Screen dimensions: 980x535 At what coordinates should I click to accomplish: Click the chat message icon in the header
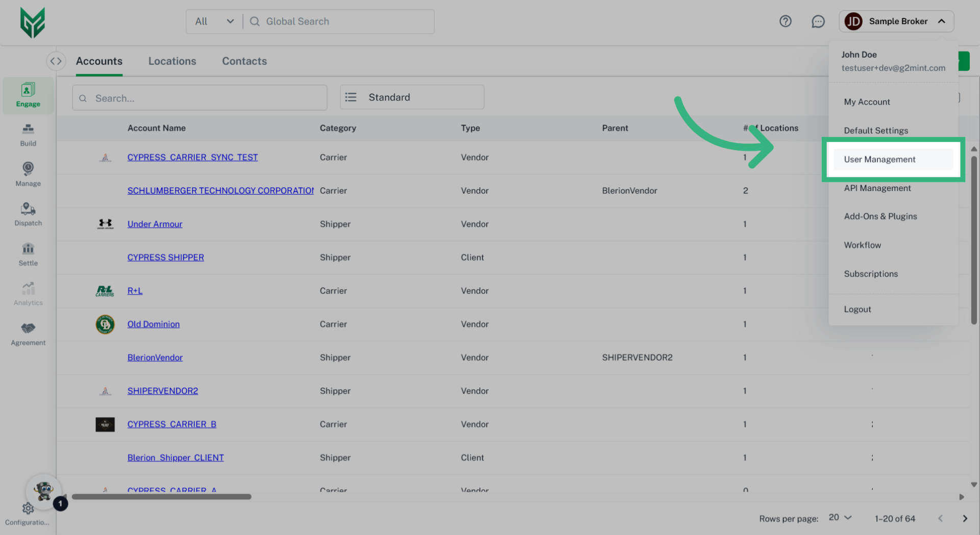click(x=818, y=21)
